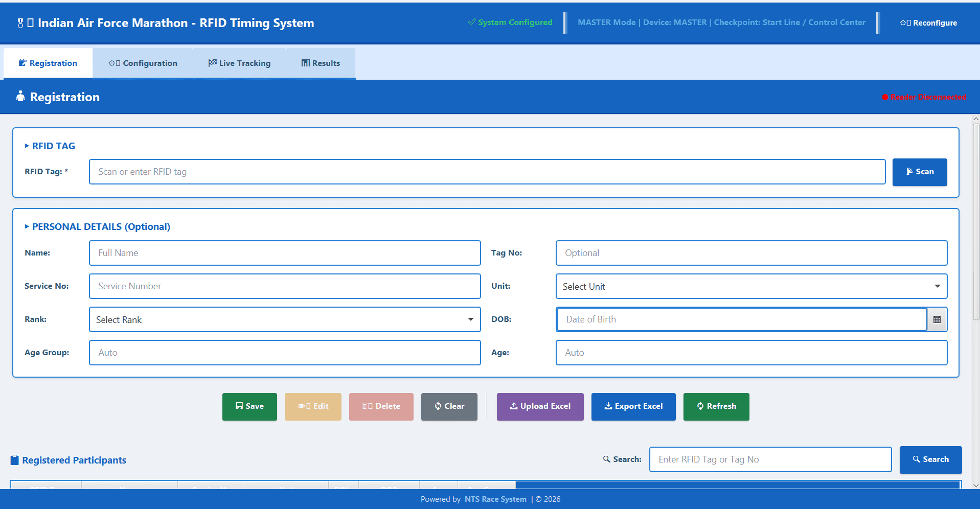Collapse the PERSONAL DETAILS section triangle
The height and width of the screenshot is (509, 980).
click(27, 226)
